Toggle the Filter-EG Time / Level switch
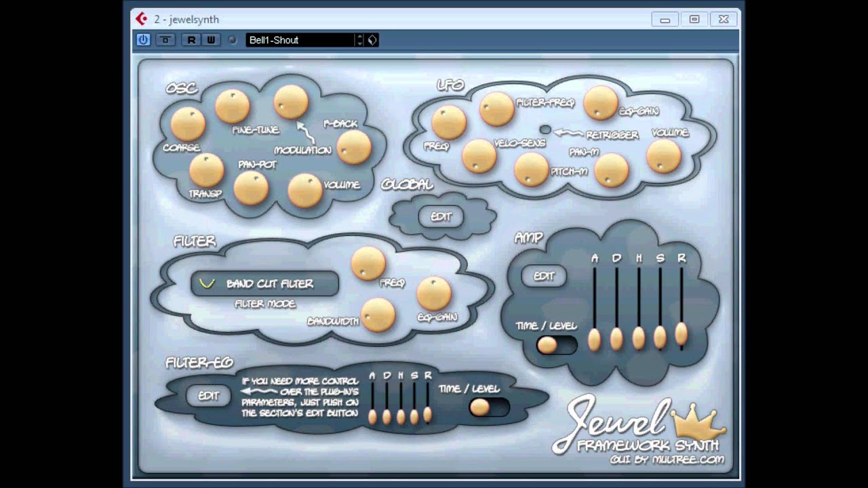Image resolution: width=868 pixels, height=488 pixels. click(488, 407)
